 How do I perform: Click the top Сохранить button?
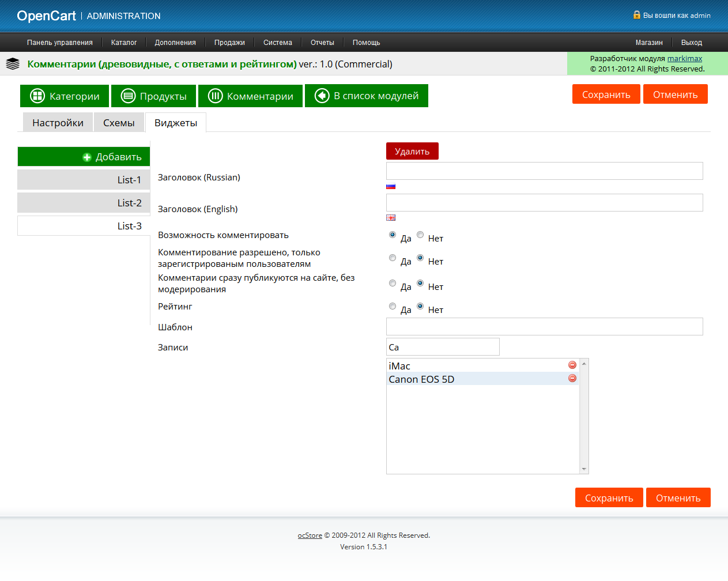(x=606, y=95)
